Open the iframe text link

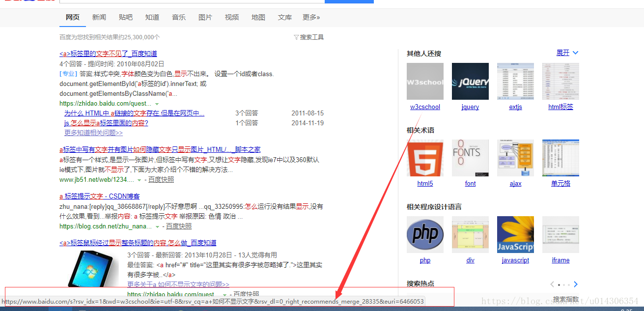point(560,260)
